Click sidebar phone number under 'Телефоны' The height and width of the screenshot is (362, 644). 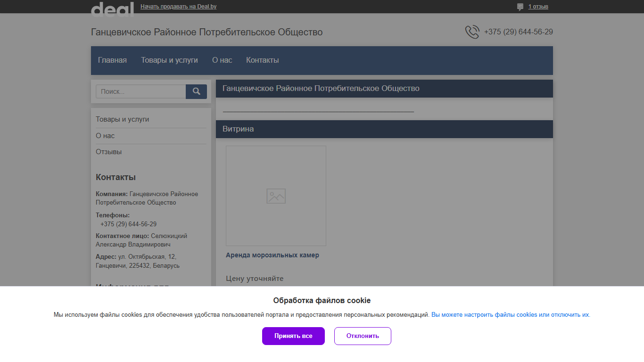(x=128, y=224)
